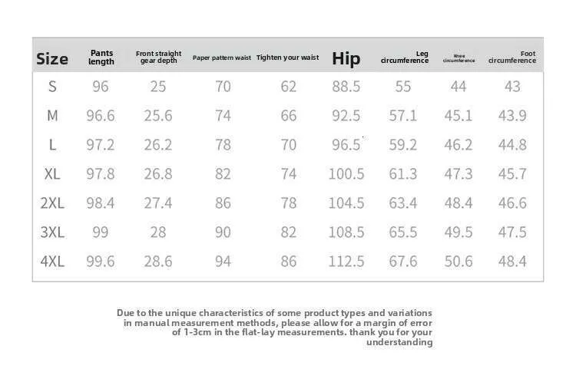Viewport: 576px width, 392px height.
Task: Select the Knee circumference column header
Action: [x=459, y=58]
